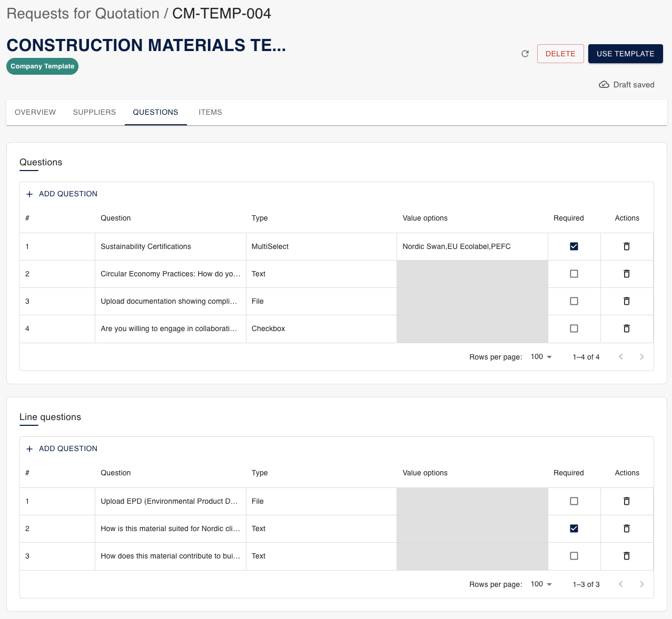Click the 1–3 of 3 pagination text
This screenshot has height=619, width=672.
tap(586, 584)
